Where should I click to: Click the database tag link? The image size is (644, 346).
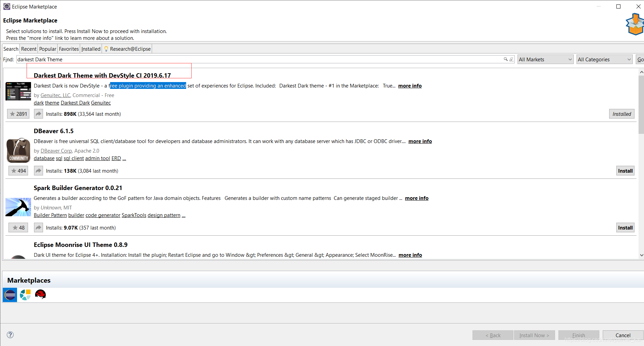(x=44, y=158)
